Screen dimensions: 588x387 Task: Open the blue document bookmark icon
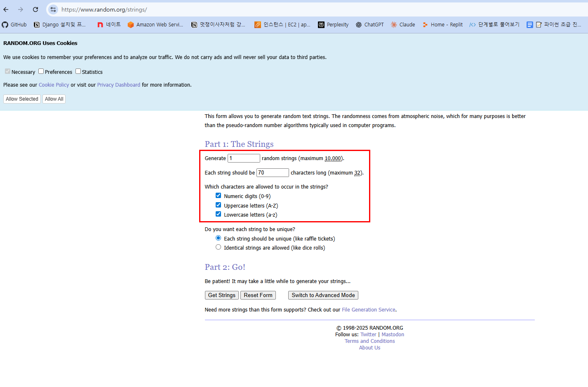coord(530,25)
